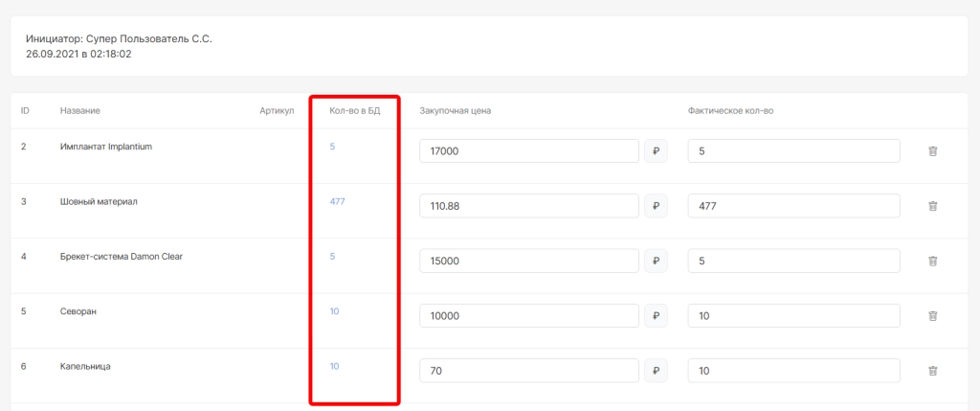Delete the Севоран row
The height and width of the screenshot is (411, 980).
coord(932,316)
